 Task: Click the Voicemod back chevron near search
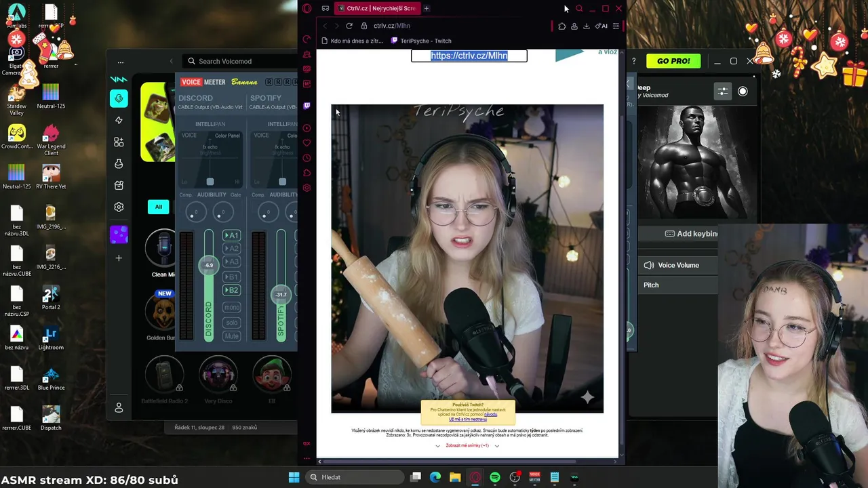click(x=171, y=61)
